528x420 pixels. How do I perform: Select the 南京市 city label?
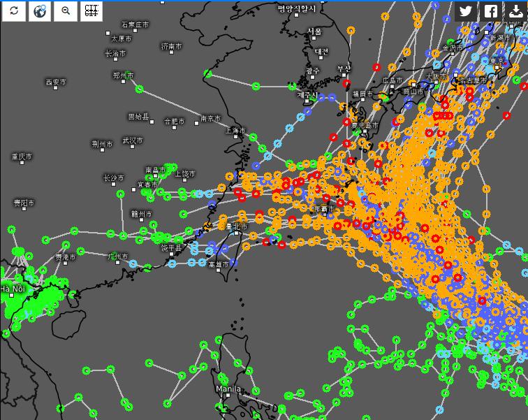pyautogui.click(x=210, y=119)
